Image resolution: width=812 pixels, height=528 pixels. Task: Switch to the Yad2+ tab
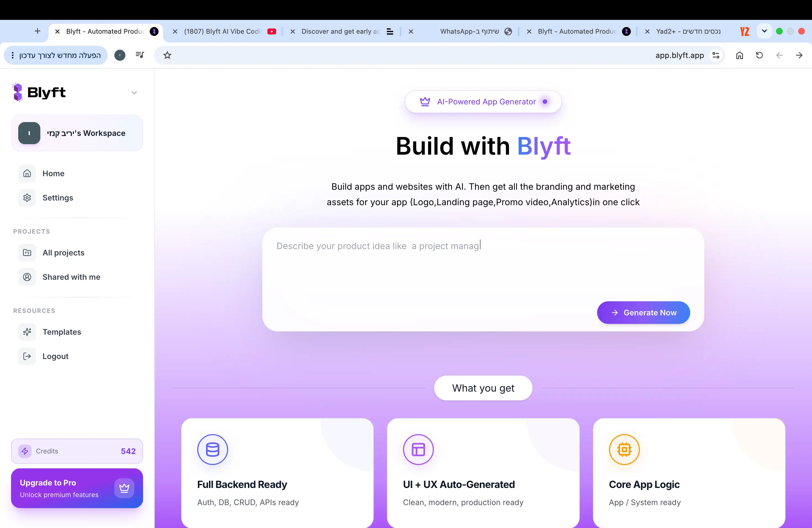[696, 31]
